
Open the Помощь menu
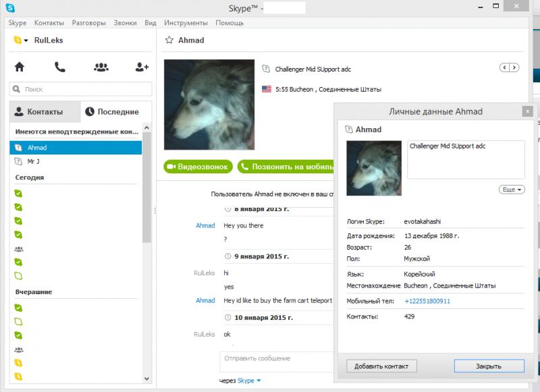230,23
